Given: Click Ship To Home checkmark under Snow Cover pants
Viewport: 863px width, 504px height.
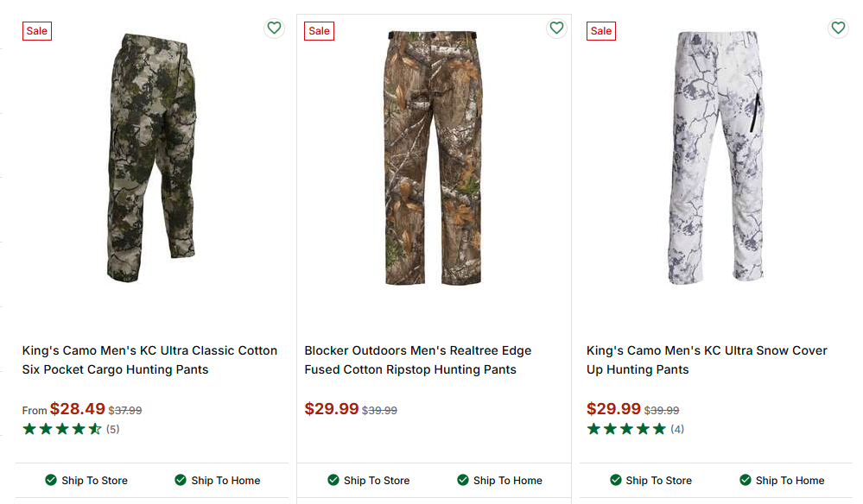Looking at the screenshot, I should [746, 480].
